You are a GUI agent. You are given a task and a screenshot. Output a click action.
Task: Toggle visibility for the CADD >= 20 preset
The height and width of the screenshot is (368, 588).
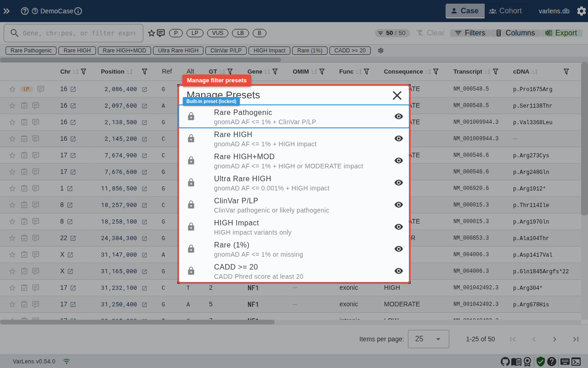point(398,271)
